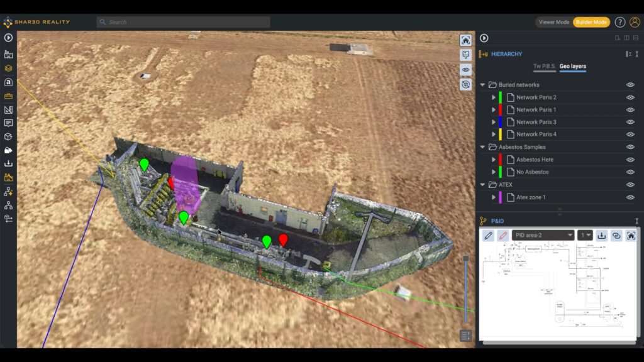This screenshot has width=644, height=362.
Task: Click the purple color bar beside Atex zone 1
Action: click(499, 197)
